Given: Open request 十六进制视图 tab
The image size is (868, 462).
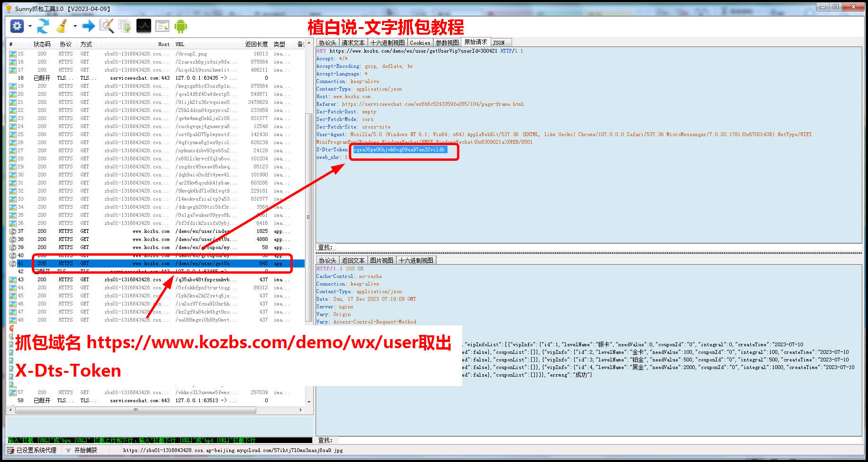Looking at the screenshot, I should point(388,43).
